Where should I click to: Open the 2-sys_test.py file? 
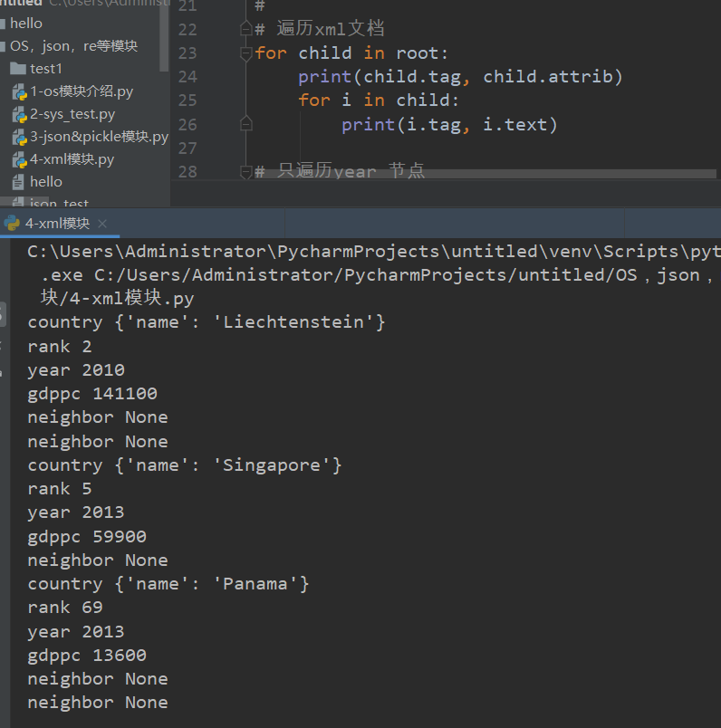coord(72,114)
